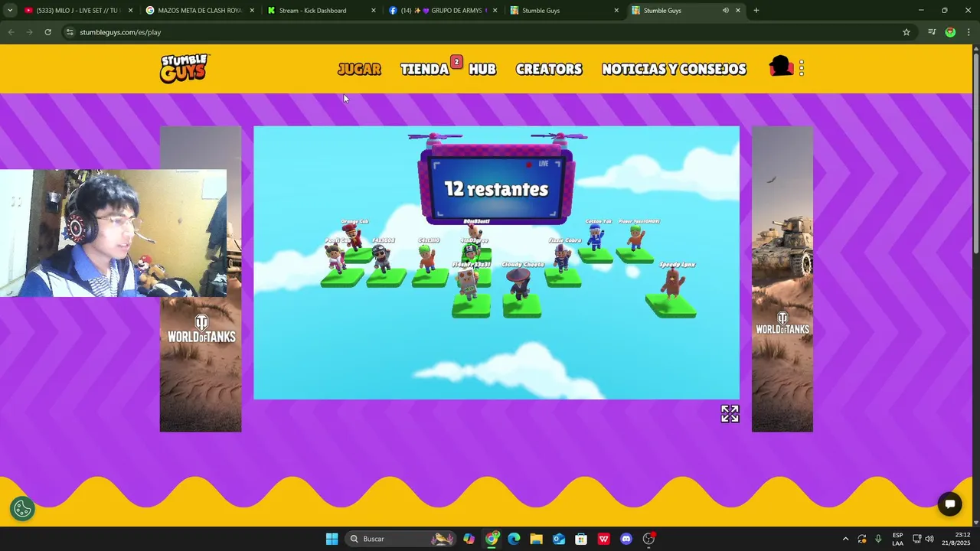This screenshot has height=551, width=980.
Task: Reload the current page
Action: pyautogui.click(x=47, y=32)
